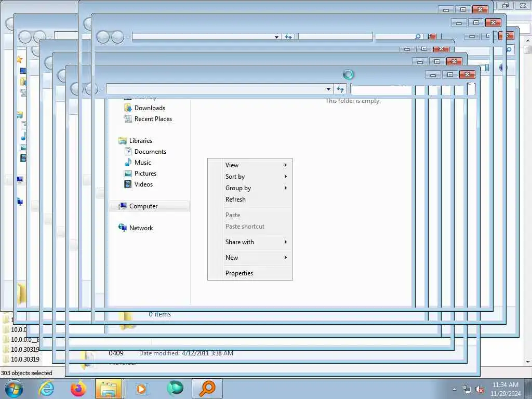Click the Videos filmstrip icon

coord(128,184)
